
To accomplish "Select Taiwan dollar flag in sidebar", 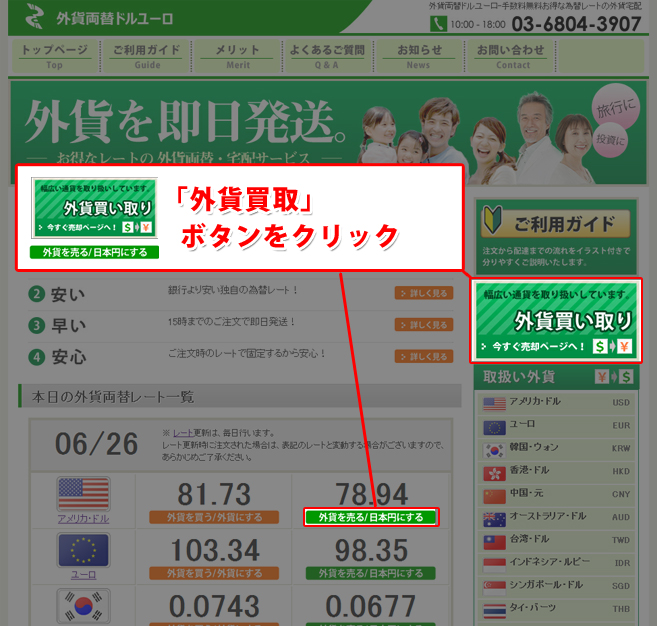I will coord(494,541).
